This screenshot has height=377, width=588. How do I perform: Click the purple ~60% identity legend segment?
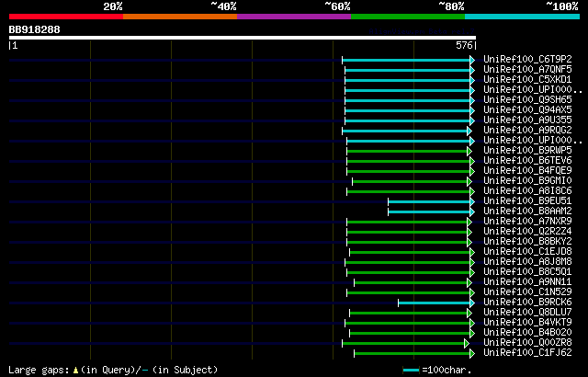tap(294, 17)
